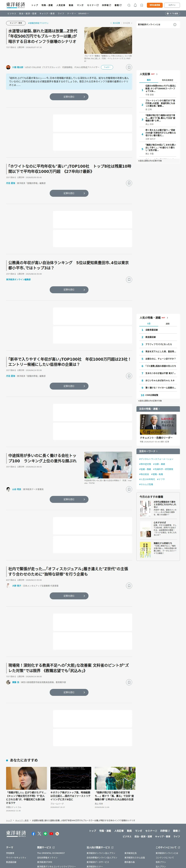Open the マンガ menu item in header
This screenshot has width=186, height=868.
coord(80,5)
